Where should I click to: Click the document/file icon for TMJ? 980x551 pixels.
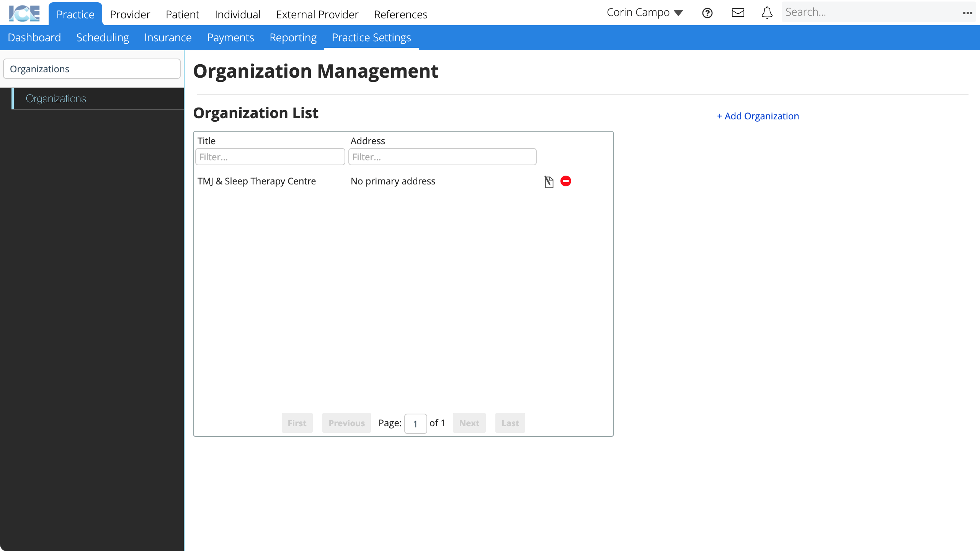click(x=548, y=182)
